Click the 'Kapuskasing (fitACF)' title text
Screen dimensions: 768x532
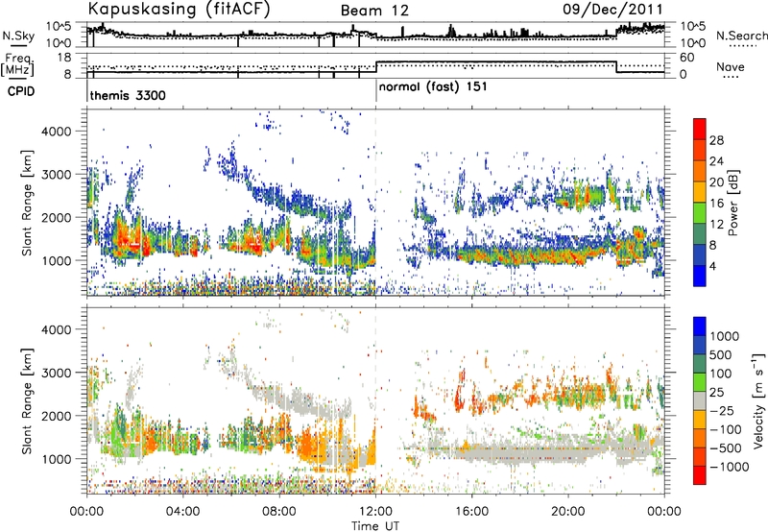tap(179, 9)
